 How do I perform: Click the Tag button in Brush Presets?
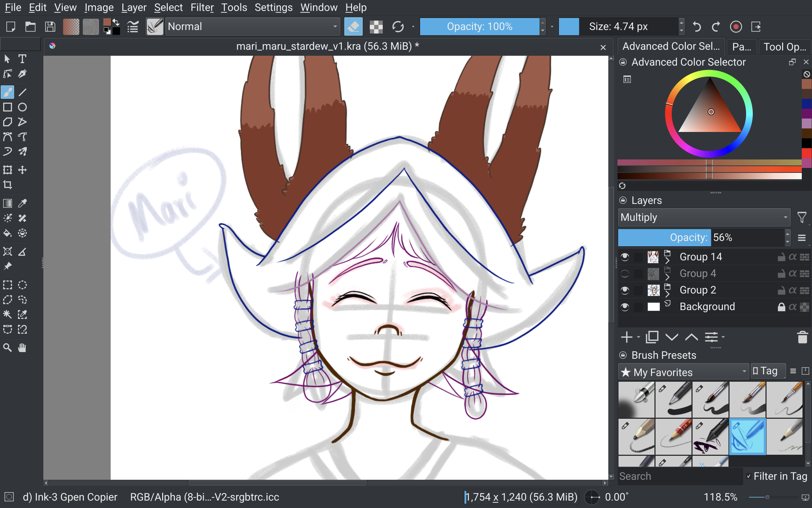(768, 371)
